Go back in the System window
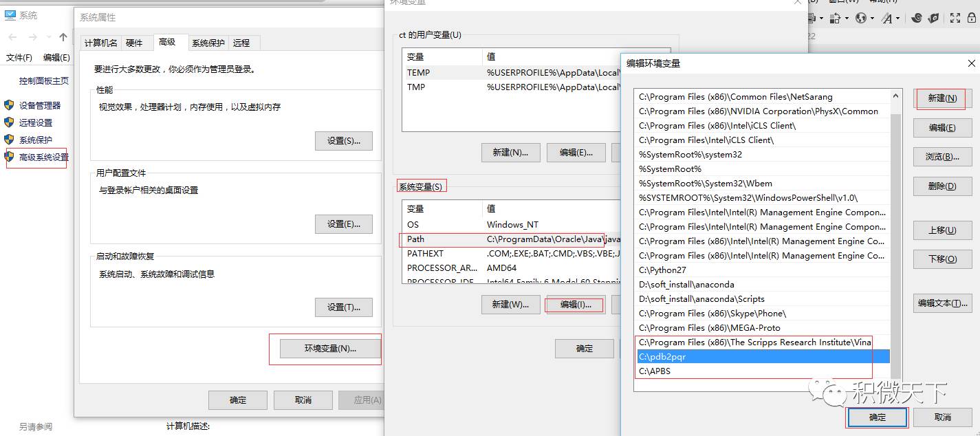 click(x=12, y=37)
